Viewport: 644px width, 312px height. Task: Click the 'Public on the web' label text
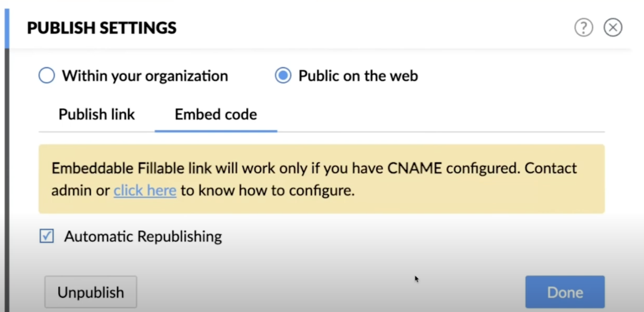(x=358, y=76)
